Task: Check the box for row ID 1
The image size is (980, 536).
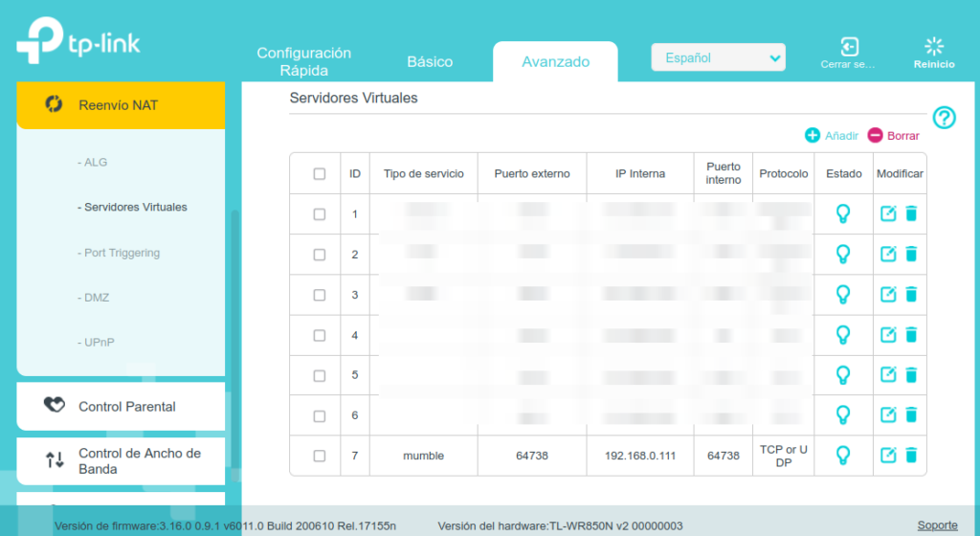Action: pos(320,214)
